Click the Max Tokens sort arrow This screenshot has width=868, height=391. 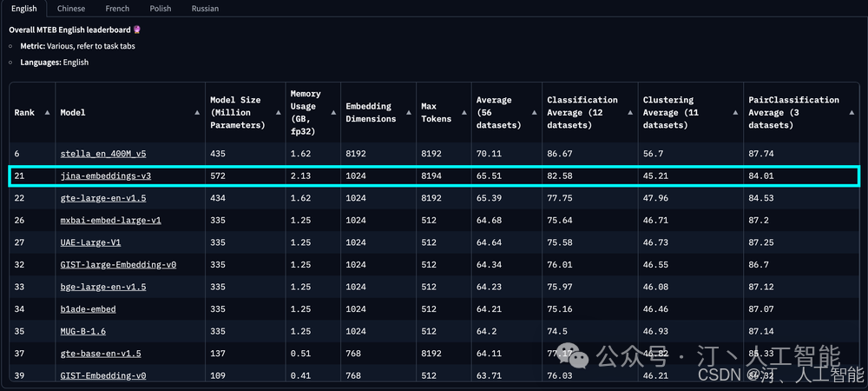pyautogui.click(x=464, y=113)
